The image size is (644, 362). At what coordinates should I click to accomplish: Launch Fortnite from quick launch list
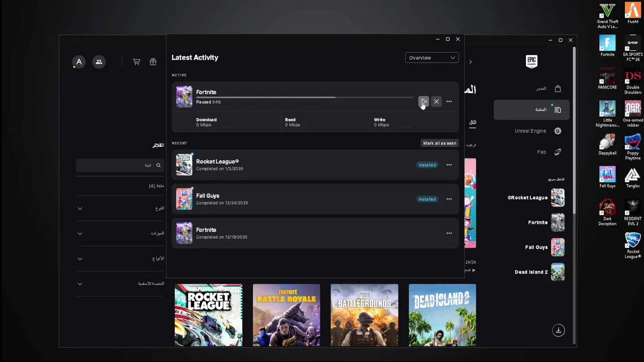(546, 222)
